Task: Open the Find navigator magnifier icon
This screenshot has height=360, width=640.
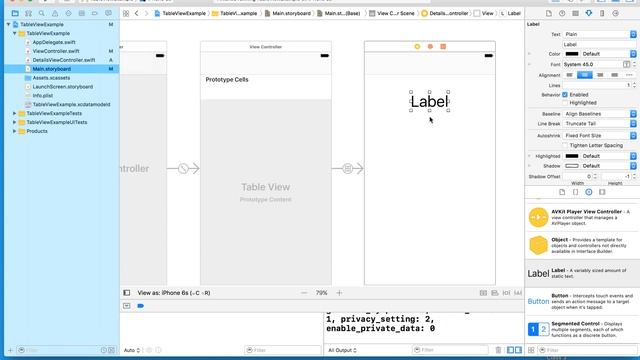Action: pyautogui.click(x=42, y=13)
